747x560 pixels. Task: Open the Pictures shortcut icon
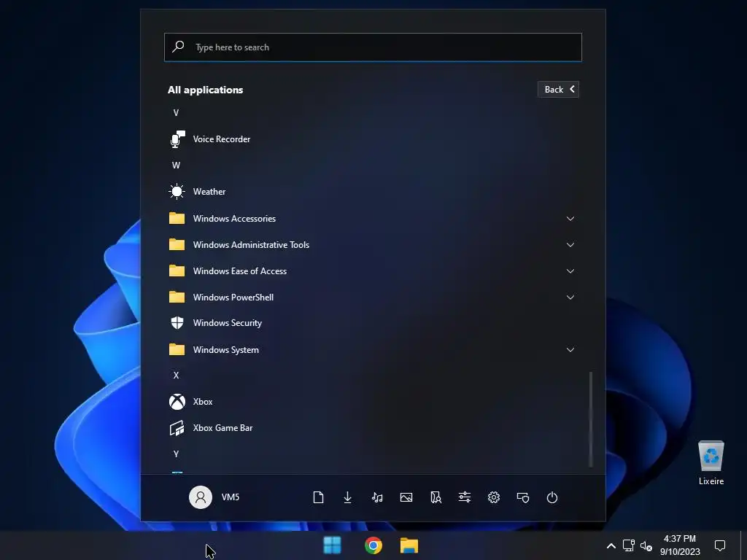406,497
